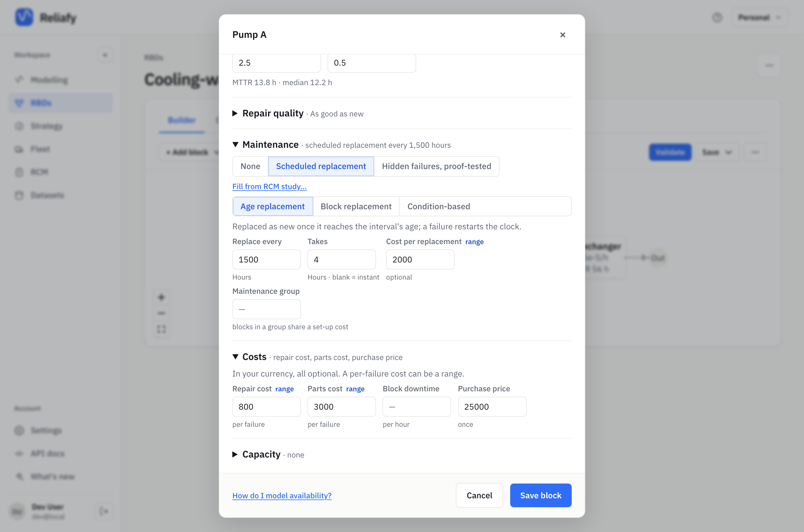This screenshot has height=532, width=804.
Task: Cancel the Pump A dialog
Action: click(x=479, y=495)
